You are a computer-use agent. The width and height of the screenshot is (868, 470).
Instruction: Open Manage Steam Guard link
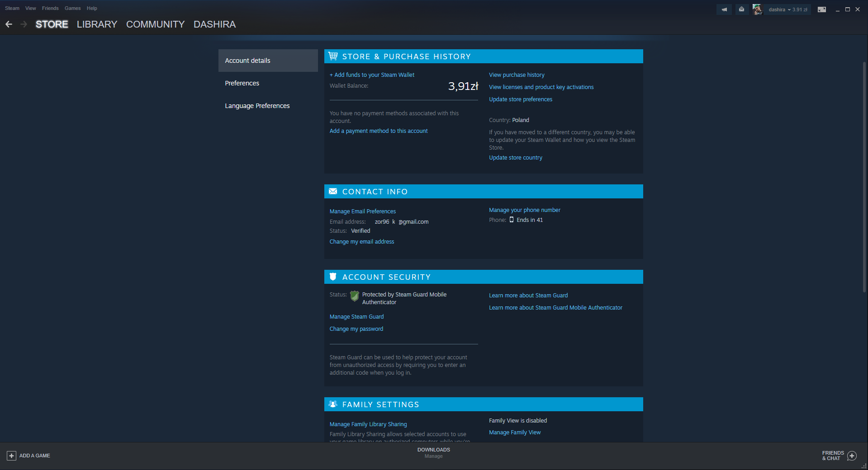tap(356, 317)
